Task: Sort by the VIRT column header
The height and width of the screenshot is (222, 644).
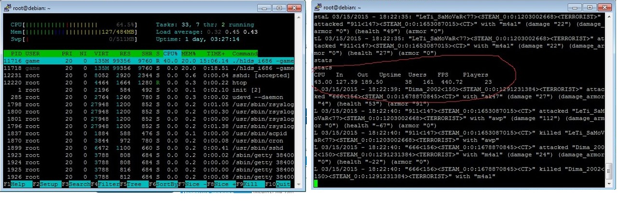Action: 102,53
